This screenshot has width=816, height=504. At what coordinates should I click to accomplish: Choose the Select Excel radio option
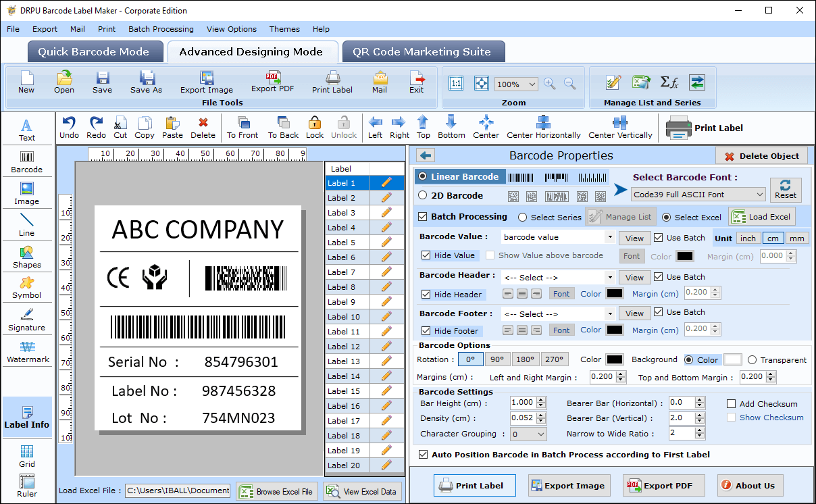point(667,218)
